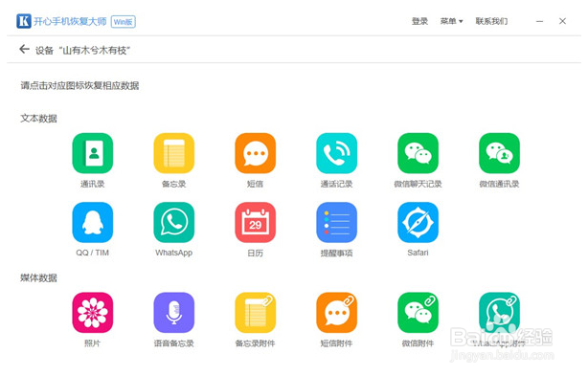Viewport: 588px width, 376px height.
Task: Open the QQ / TIM recovery icon
Action: pos(92,223)
